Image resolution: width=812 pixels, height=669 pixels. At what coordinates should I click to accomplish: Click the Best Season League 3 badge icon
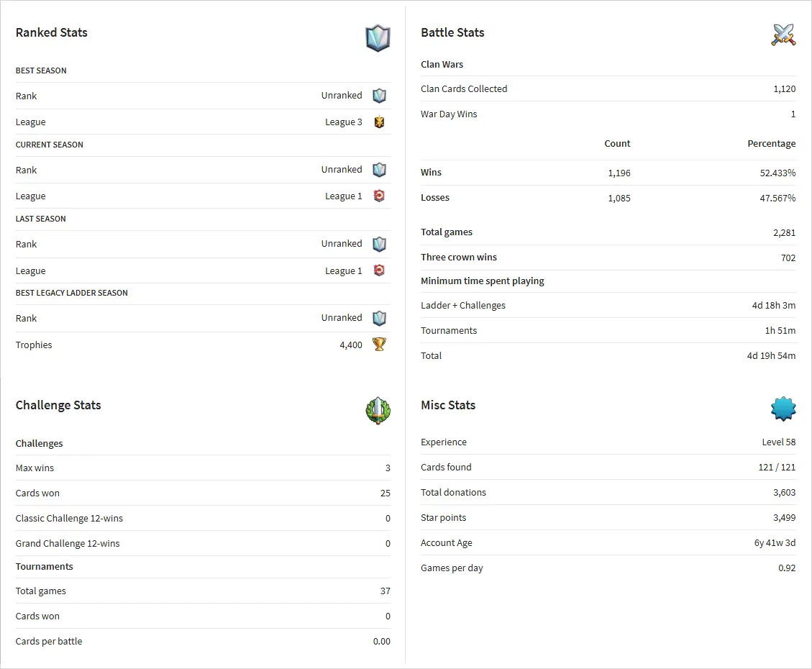point(379,122)
